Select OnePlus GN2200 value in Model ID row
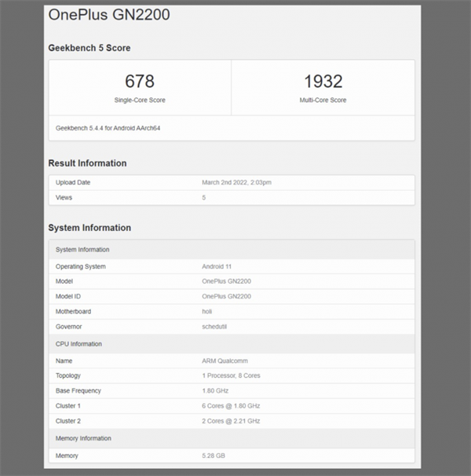The height and width of the screenshot is (476, 471). (x=226, y=296)
